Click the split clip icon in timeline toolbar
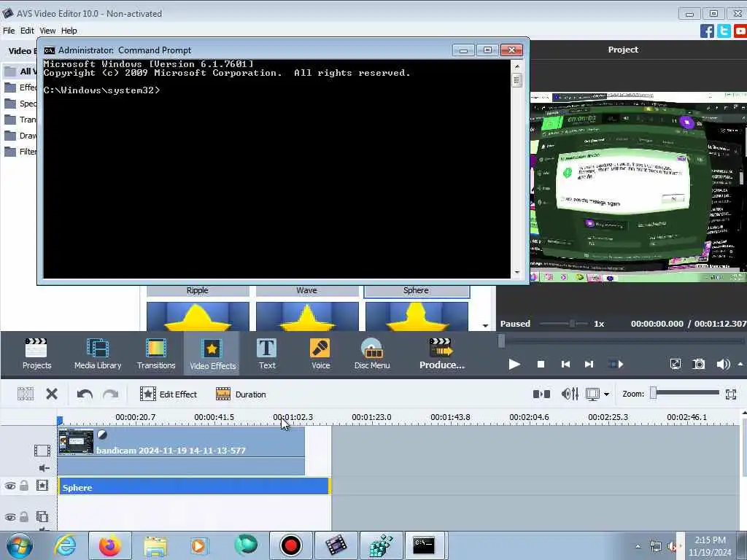Viewport: 747px width, 560px height. 26,394
